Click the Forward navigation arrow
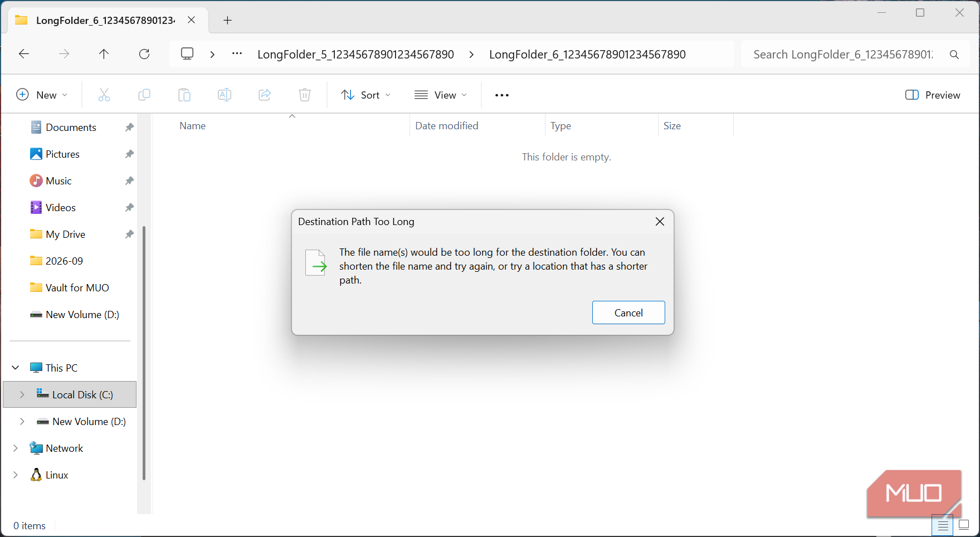The width and height of the screenshot is (980, 537). click(64, 54)
